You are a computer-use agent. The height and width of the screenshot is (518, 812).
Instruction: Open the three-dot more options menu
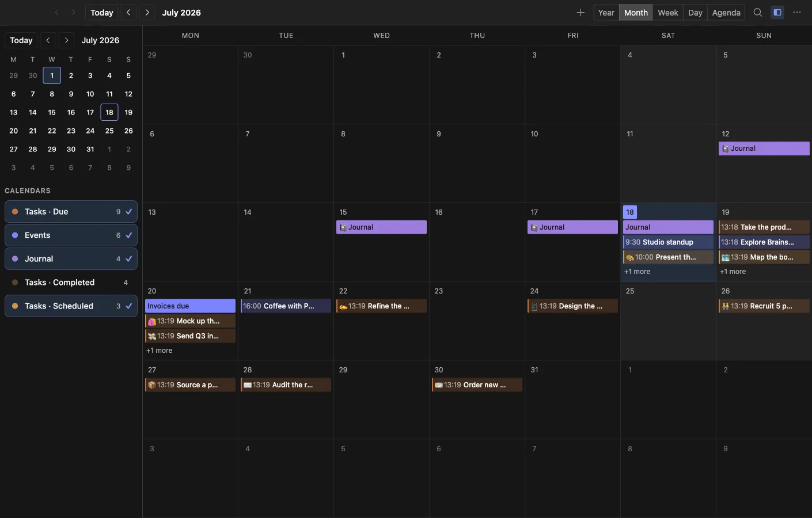click(x=797, y=13)
